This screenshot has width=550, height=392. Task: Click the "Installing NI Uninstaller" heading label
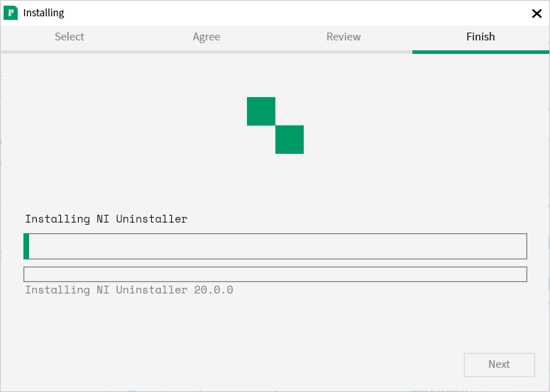click(x=106, y=219)
